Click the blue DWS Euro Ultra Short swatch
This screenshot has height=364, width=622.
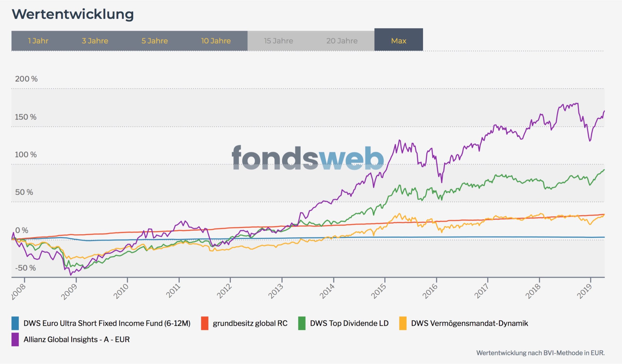point(15,323)
